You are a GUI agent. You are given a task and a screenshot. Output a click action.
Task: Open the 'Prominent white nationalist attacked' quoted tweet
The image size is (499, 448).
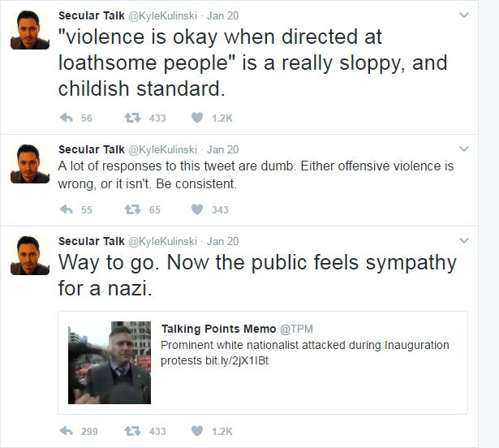tap(263, 363)
